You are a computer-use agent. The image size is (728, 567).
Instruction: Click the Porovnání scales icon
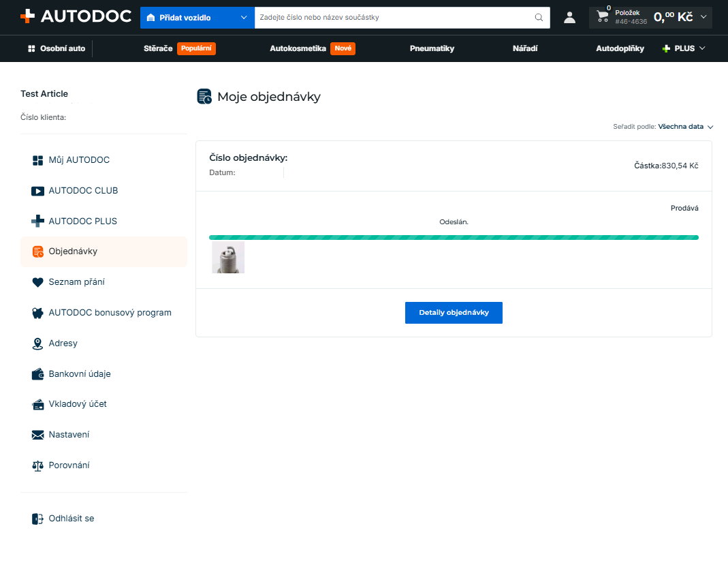(37, 465)
